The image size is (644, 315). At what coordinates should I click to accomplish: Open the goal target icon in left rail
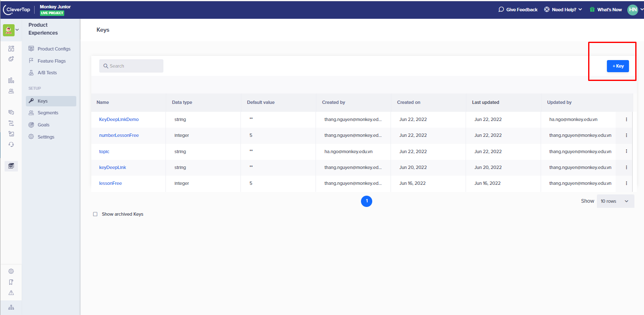coord(11,59)
